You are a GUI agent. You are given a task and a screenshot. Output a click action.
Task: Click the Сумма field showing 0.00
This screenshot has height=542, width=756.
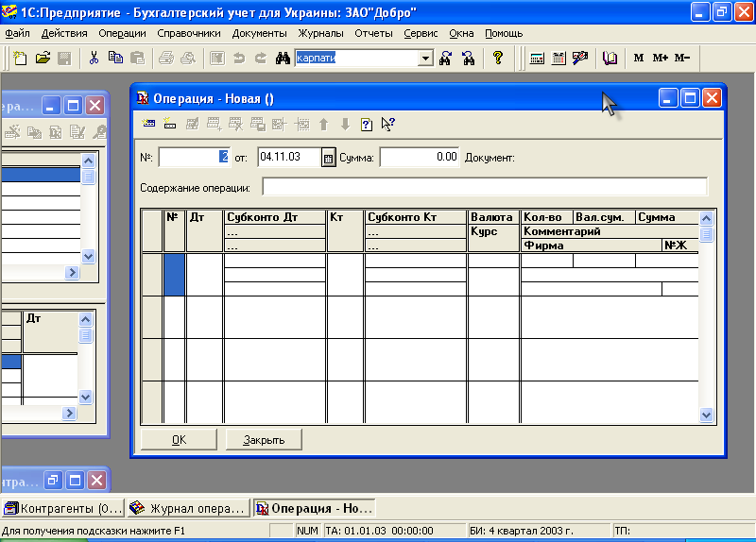(x=420, y=157)
